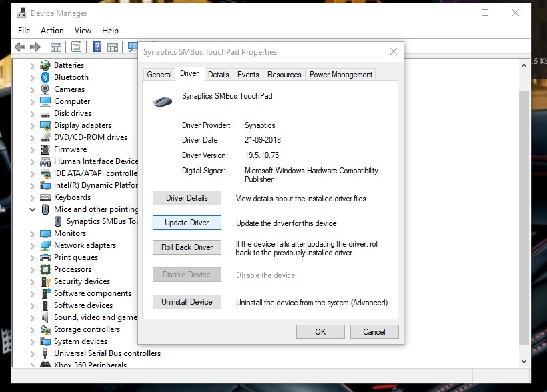
Task: Select the Monitors category icon
Action: coord(45,233)
